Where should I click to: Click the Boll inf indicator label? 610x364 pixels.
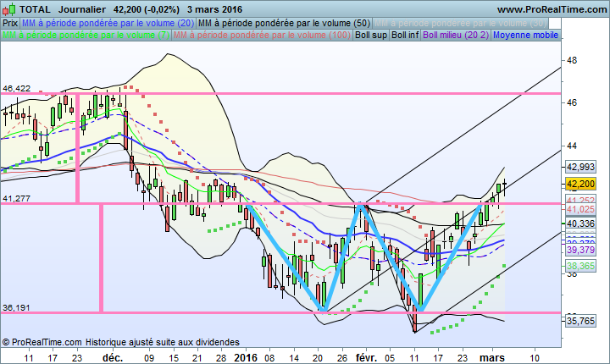[405, 35]
